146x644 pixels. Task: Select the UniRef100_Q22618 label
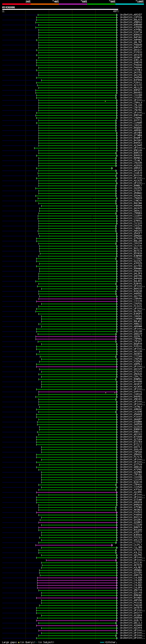(x=131, y=427)
